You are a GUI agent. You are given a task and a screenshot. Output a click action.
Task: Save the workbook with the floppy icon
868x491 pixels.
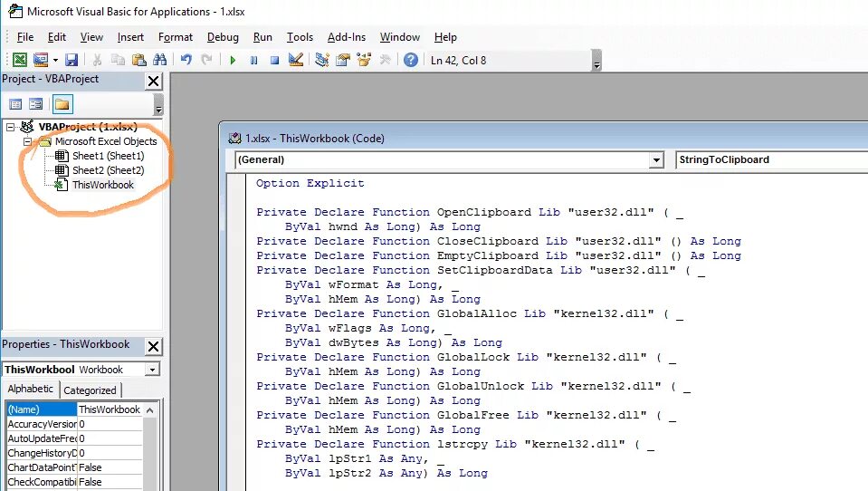coord(72,60)
